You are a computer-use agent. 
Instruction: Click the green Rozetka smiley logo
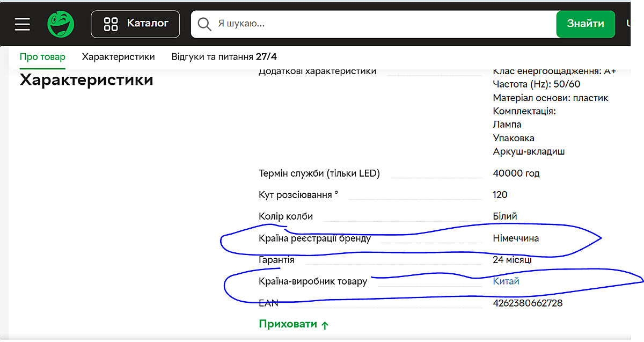pyautogui.click(x=61, y=24)
